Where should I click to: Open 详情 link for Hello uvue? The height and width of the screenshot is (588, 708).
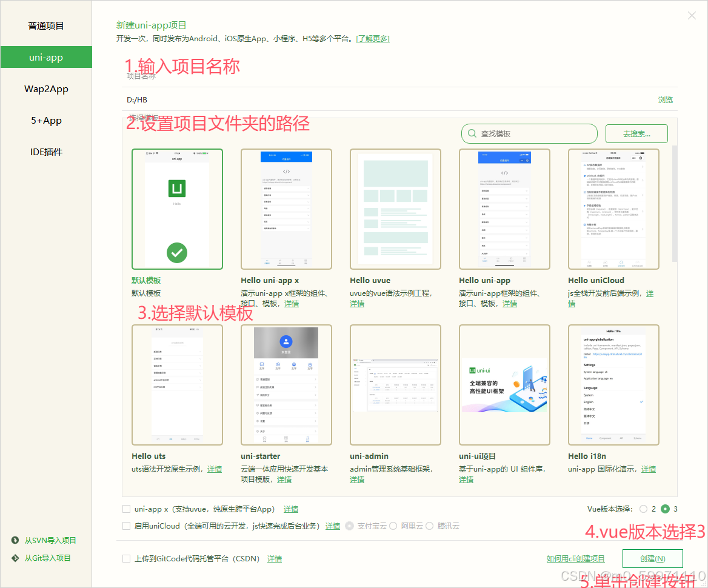click(357, 304)
